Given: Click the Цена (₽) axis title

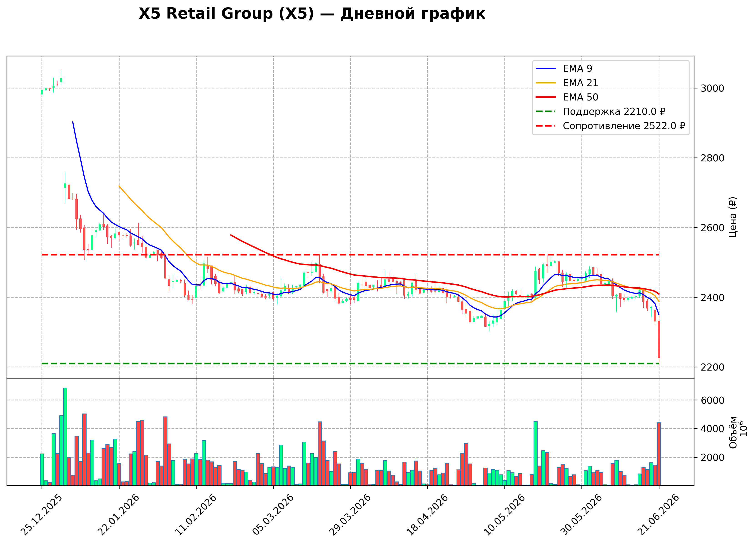Looking at the screenshot, I should (x=733, y=217).
